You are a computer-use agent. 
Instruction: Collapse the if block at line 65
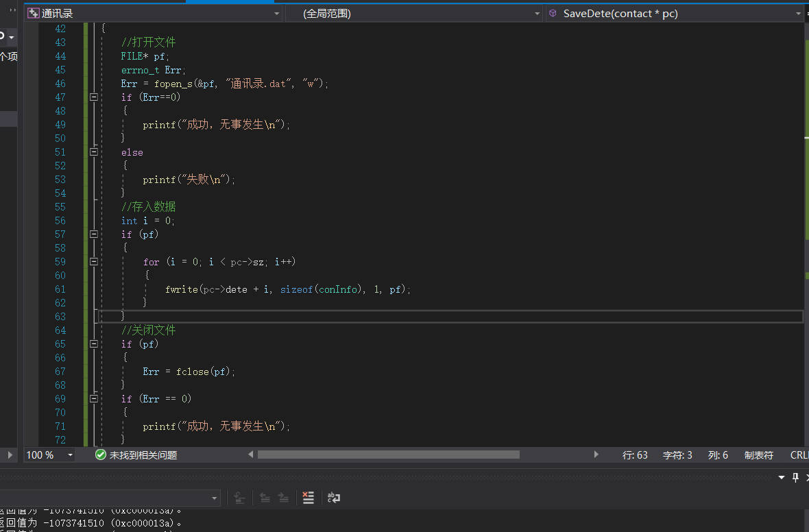[x=93, y=343]
